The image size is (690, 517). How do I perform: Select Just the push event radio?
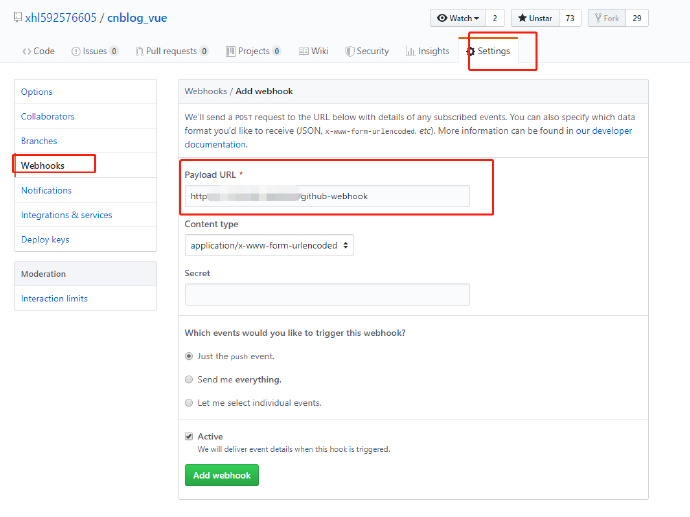(x=189, y=356)
